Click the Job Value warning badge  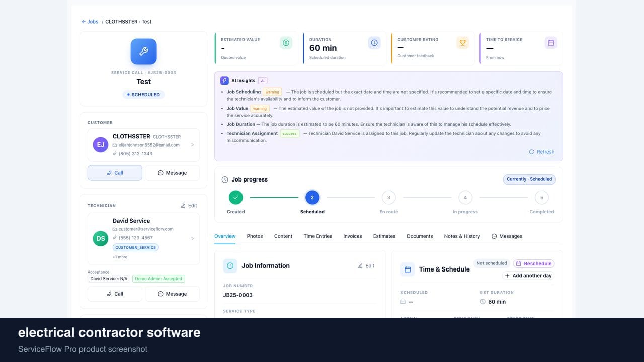click(x=260, y=108)
